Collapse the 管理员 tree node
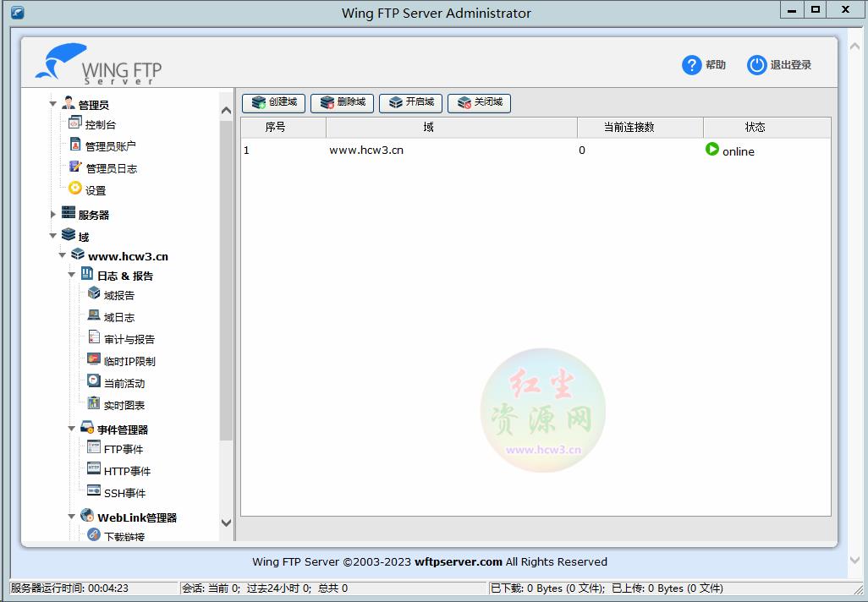 click(x=52, y=104)
